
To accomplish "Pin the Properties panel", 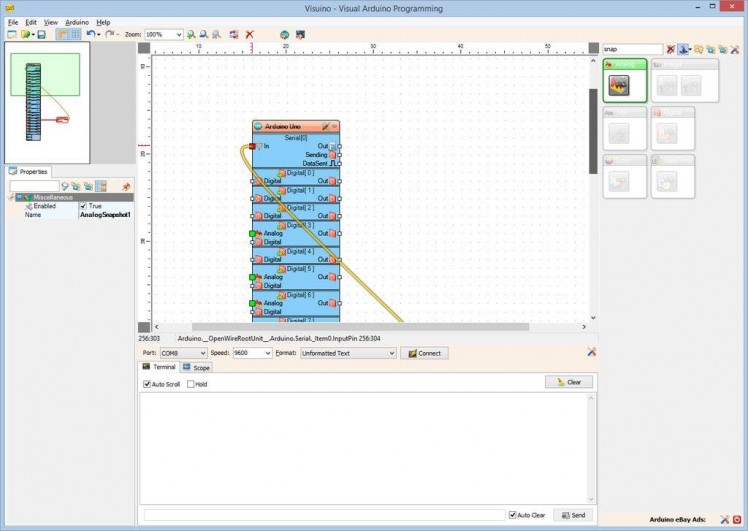I will tap(126, 186).
